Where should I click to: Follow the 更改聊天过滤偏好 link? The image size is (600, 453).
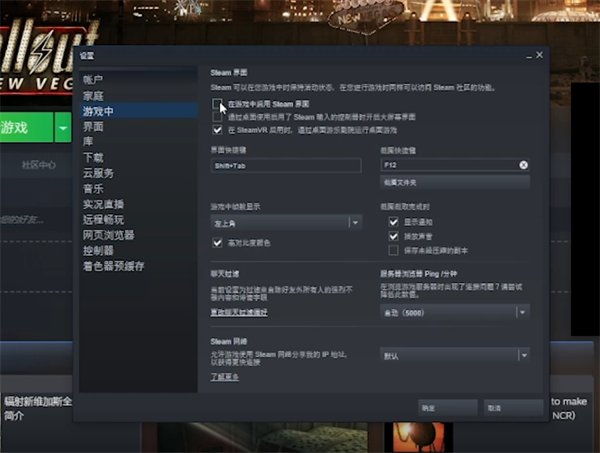tap(238, 313)
